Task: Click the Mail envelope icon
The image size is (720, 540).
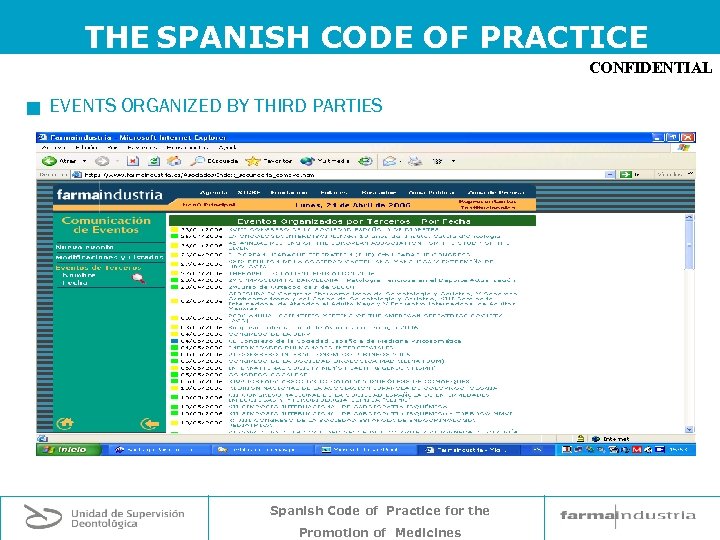Action: tap(389, 161)
